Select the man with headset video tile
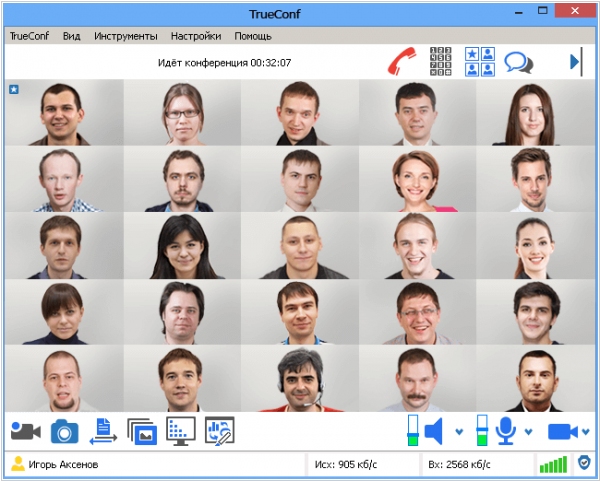The height and width of the screenshot is (481, 600). [300, 379]
